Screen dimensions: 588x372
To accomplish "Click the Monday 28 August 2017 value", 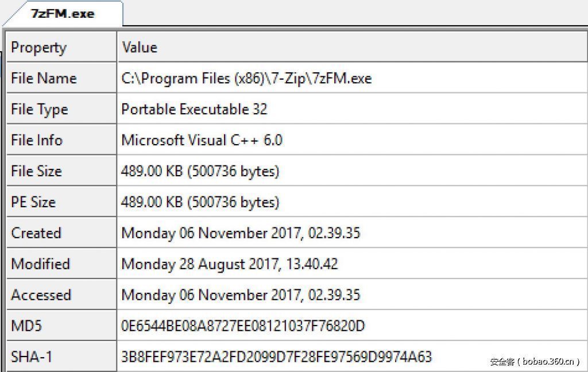I will tap(230, 265).
